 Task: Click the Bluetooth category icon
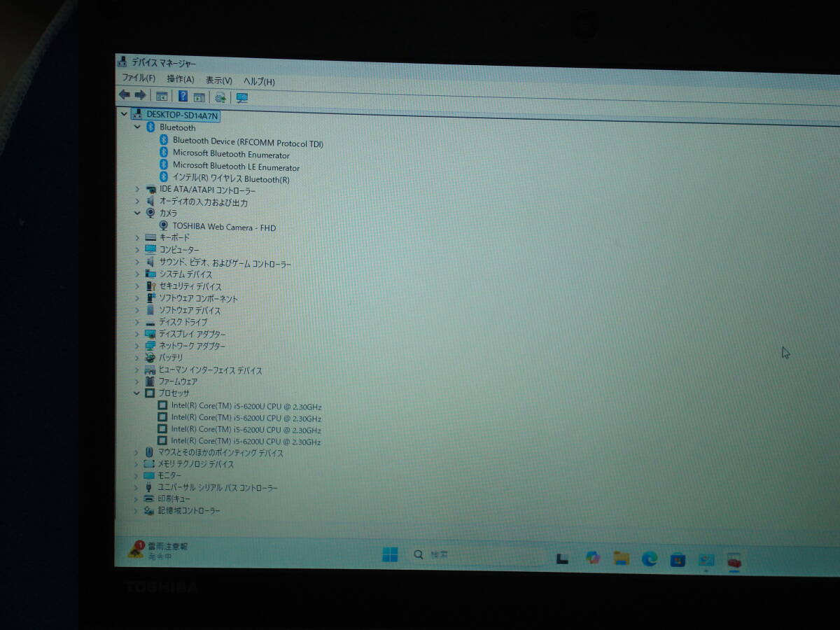coord(150,127)
